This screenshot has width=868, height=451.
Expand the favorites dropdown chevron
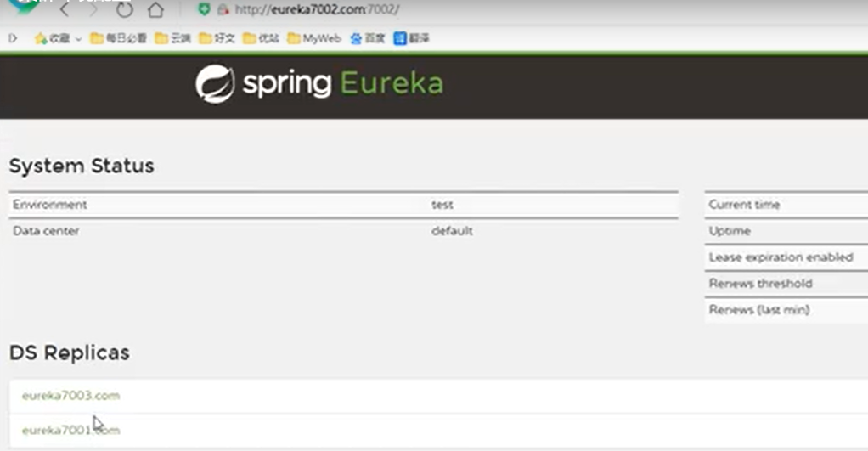pyautogui.click(x=78, y=39)
